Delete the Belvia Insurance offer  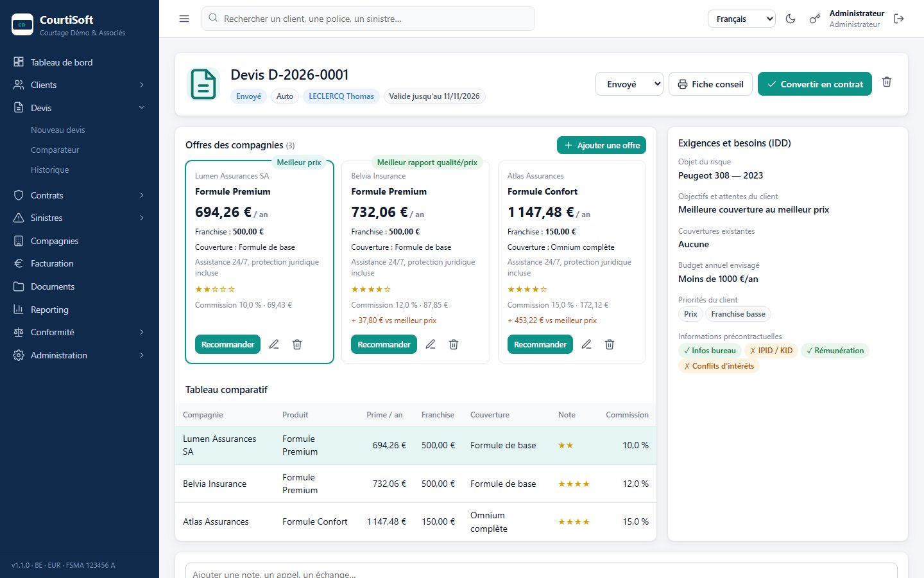tap(454, 344)
